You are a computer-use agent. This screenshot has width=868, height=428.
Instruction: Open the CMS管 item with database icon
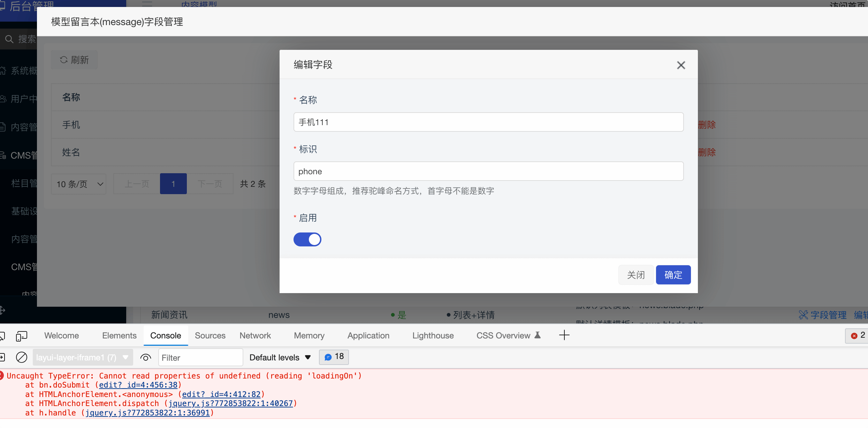pyautogui.click(x=18, y=155)
